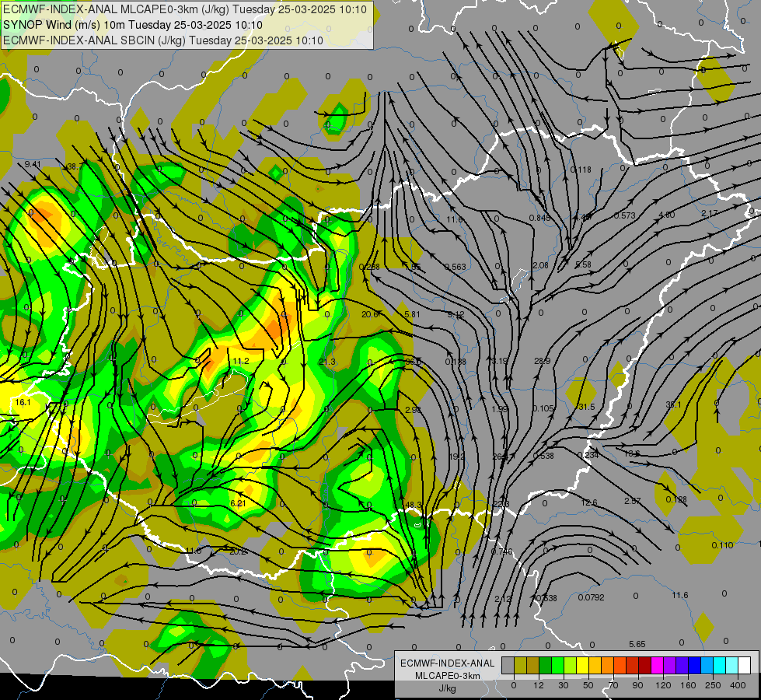Click map value 5.81
The width and height of the screenshot is (761, 700).
[412, 314]
